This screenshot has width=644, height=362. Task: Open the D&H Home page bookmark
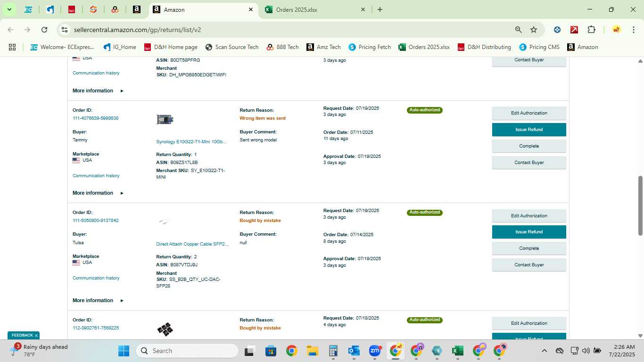pyautogui.click(x=171, y=47)
